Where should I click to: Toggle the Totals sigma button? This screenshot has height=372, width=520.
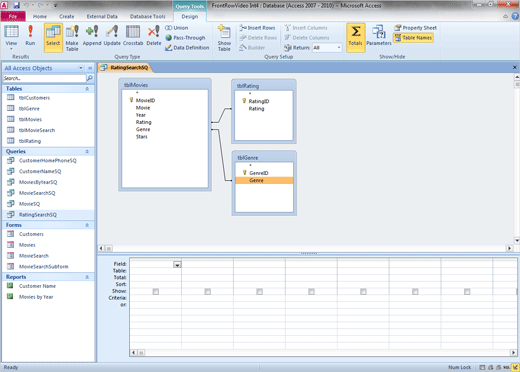click(x=356, y=37)
